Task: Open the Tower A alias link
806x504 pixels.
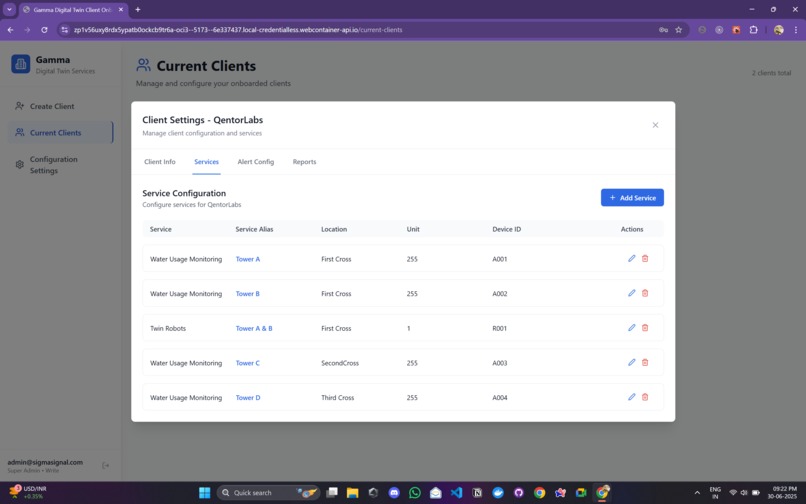Action: [x=248, y=259]
